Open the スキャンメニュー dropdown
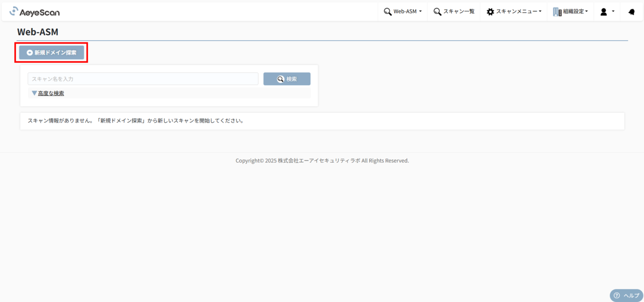This screenshot has height=302, width=644. coord(514,11)
